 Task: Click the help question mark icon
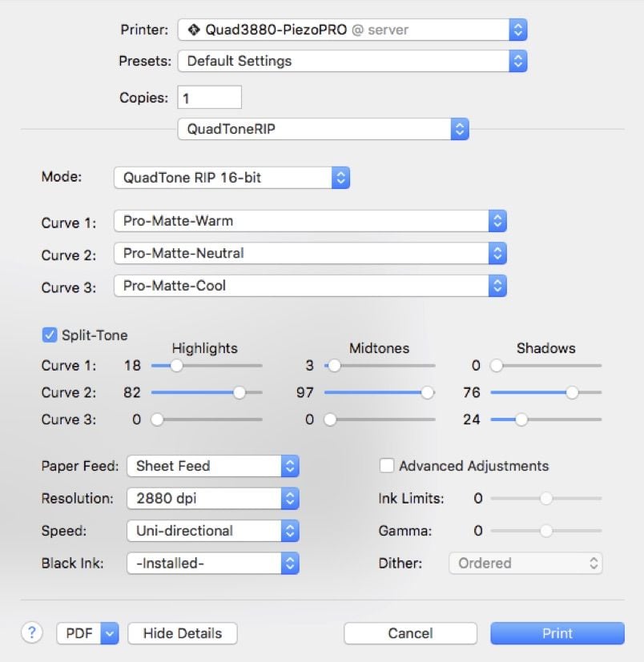point(32,632)
